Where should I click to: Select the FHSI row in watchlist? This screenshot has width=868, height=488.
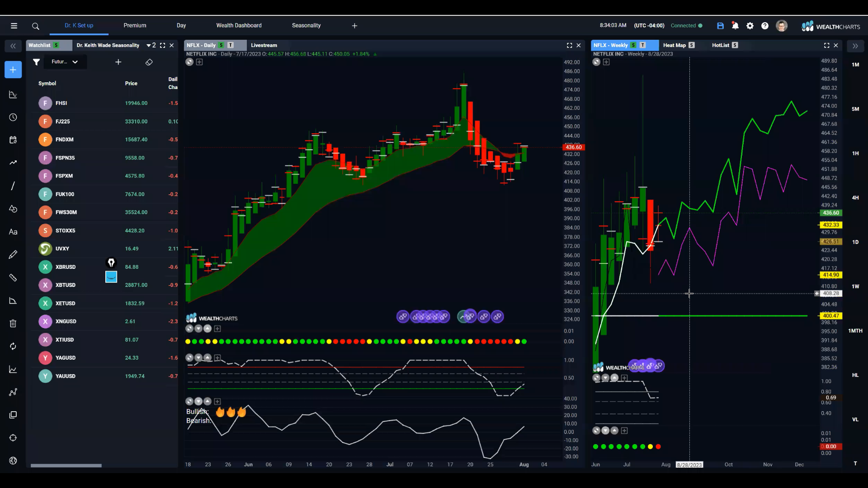click(x=104, y=103)
